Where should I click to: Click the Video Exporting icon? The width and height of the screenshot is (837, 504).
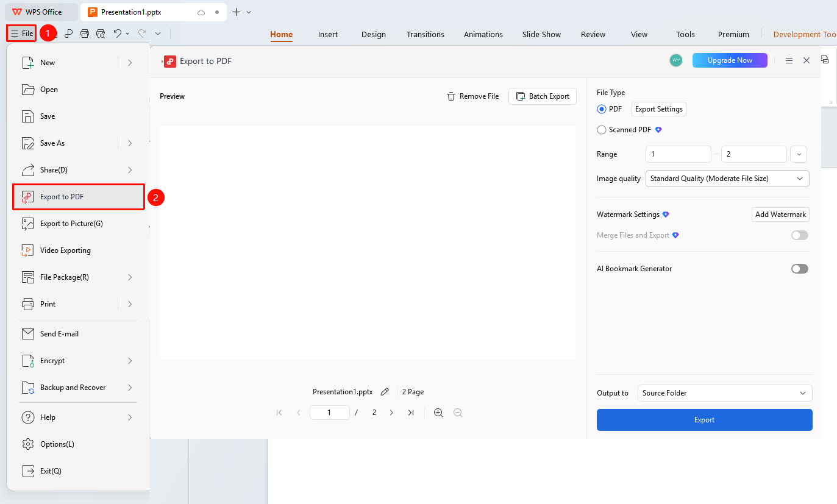[28, 250]
